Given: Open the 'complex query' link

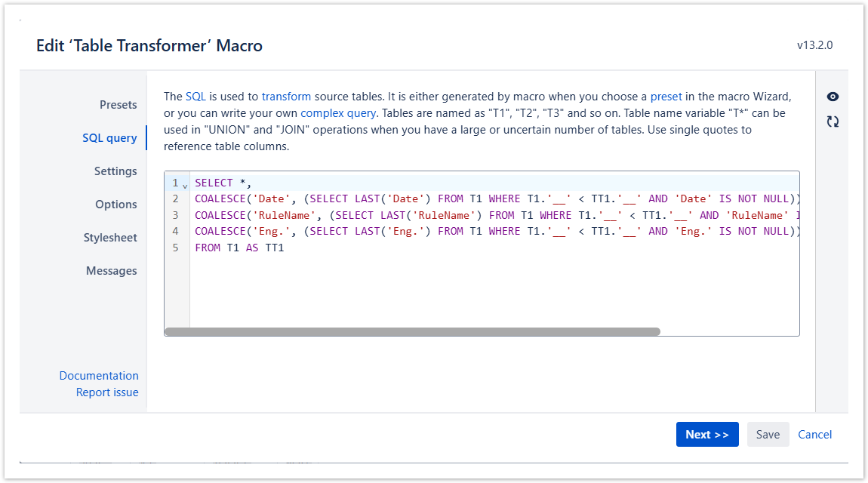Looking at the screenshot, I should pos(337,113).
